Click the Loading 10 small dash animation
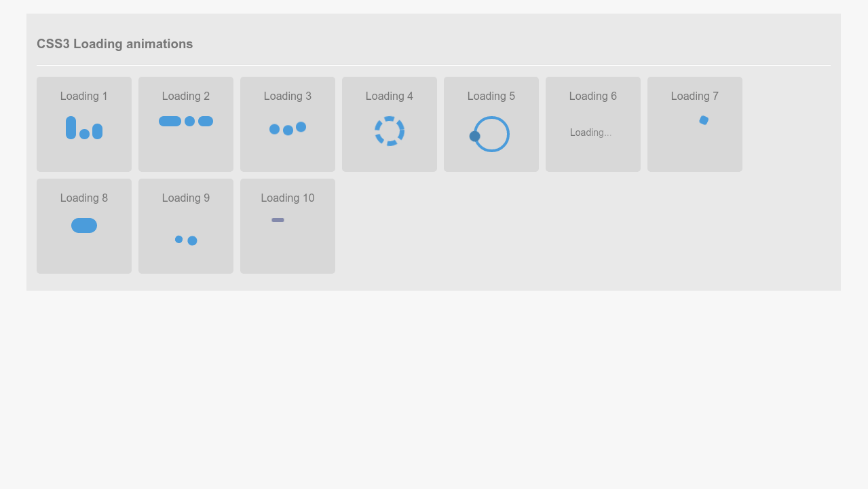The height and width of the screenshot is (489, 868). (278, 220)
